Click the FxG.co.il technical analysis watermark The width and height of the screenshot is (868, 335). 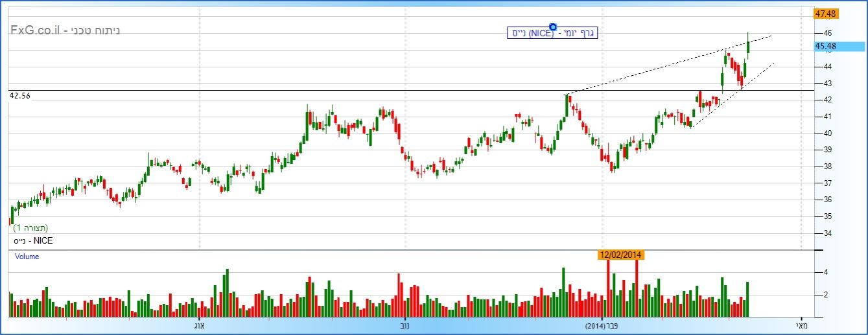[x=65, y=30]
